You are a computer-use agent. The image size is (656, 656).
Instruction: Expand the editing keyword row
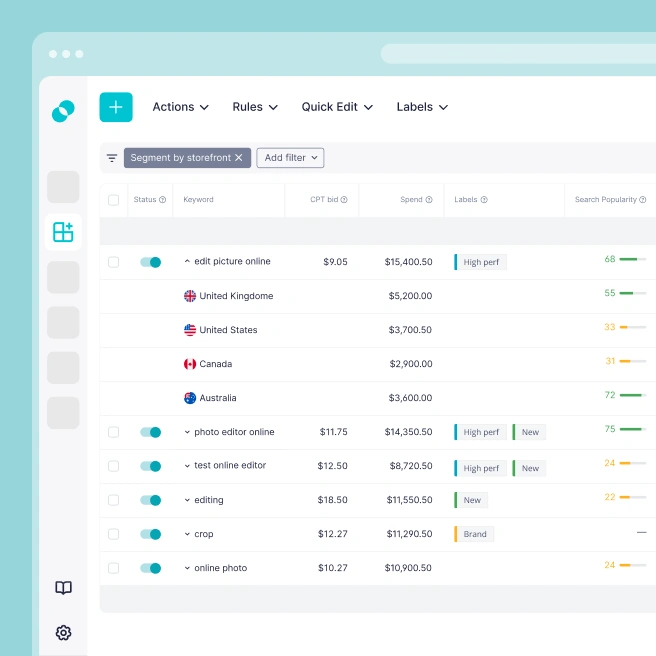point(187,500)
